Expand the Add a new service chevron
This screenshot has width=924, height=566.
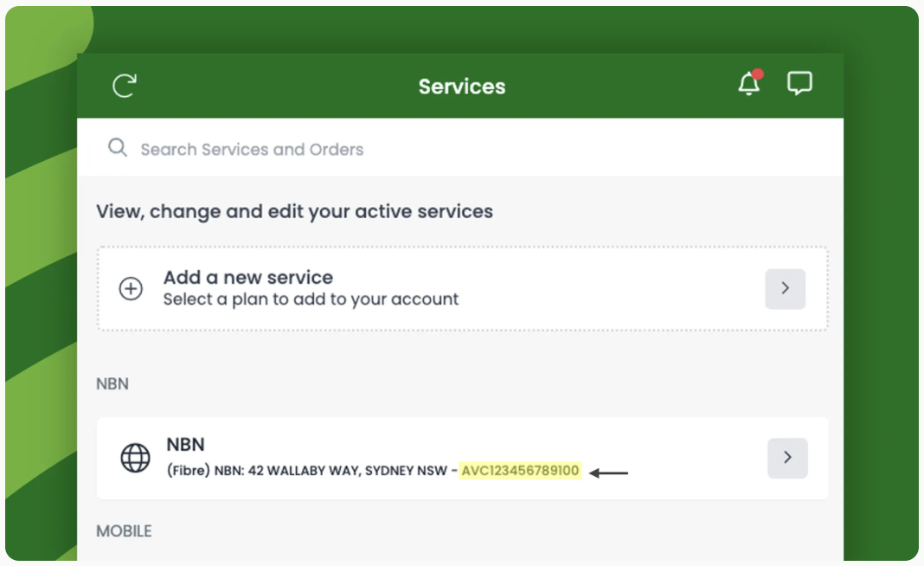tap(785, 288)
